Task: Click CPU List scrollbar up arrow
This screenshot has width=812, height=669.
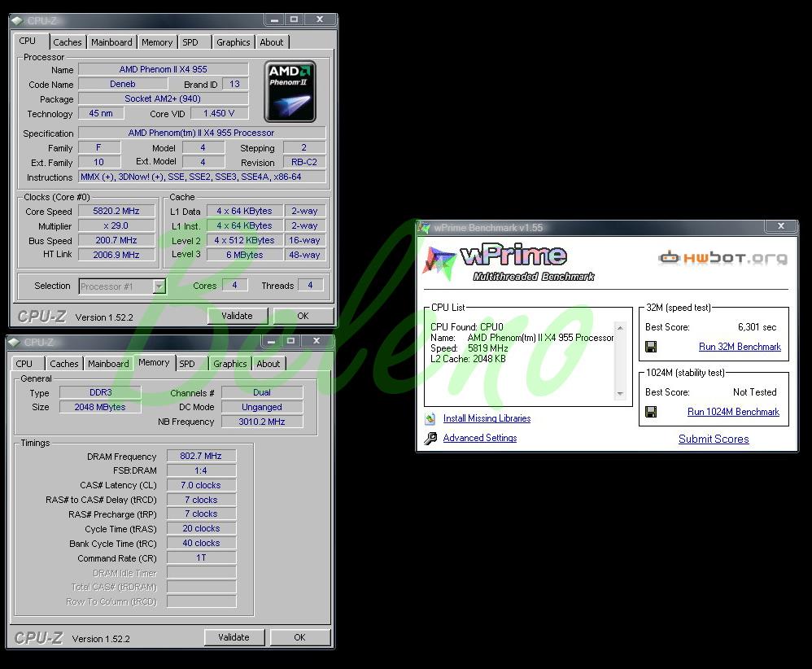Action: (x=620, y=327)
